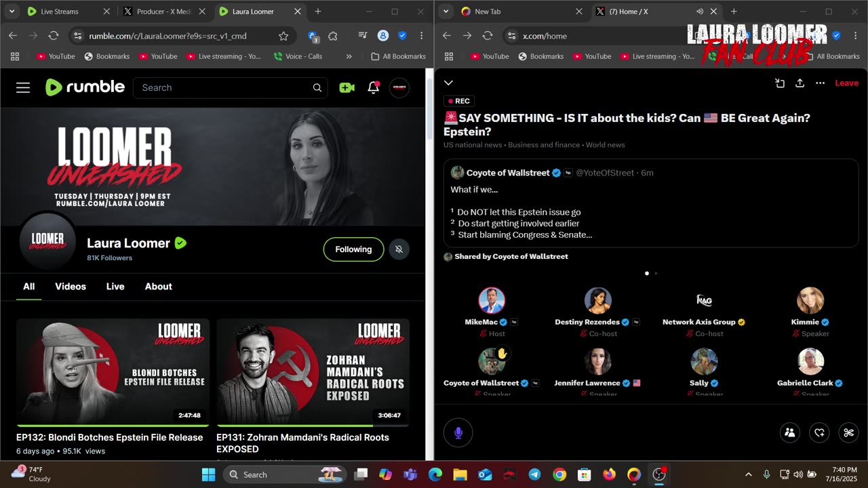Image resolution: width=868 pixels, height=488 pixels.
Task: Open Firefox from the taskbar
Action: (x=609, y=474)
